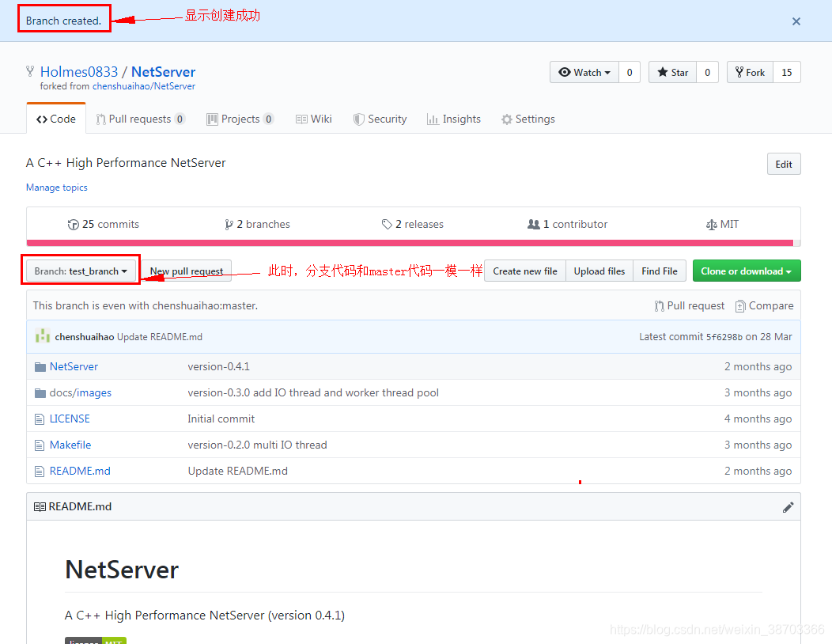The image size is (832, 644).
Task: Expand the Branch: test_branch dropdown
Action: 81,271
